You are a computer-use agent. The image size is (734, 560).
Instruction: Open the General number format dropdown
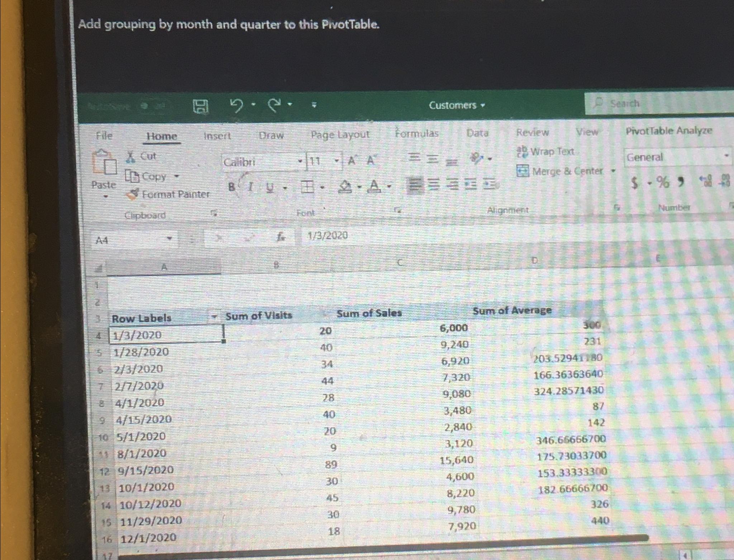tap(726, 156)
